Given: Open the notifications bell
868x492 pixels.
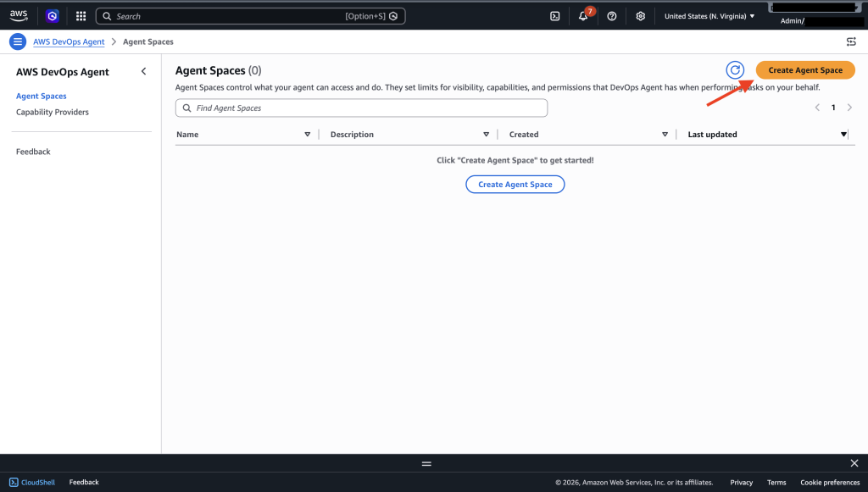Looking at the screenshot, I should (583, 16).
